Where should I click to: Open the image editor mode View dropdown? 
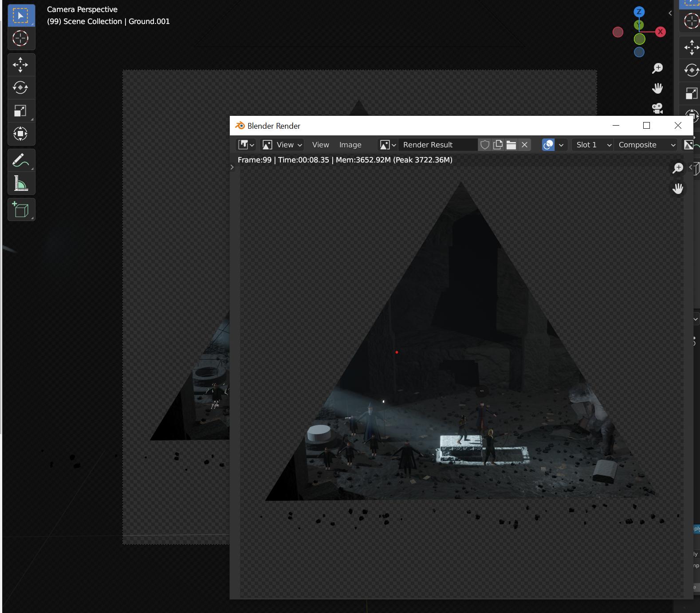point(282,145)
